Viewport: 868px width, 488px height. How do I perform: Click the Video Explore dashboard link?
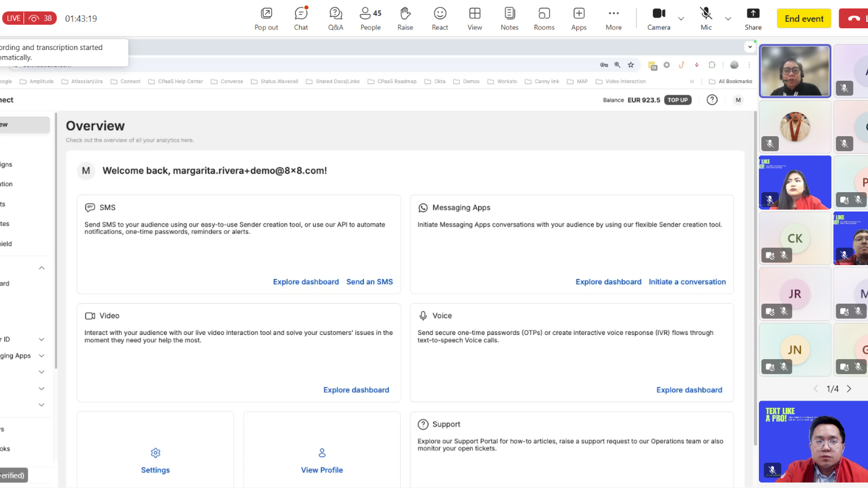[x=356, y=390]
